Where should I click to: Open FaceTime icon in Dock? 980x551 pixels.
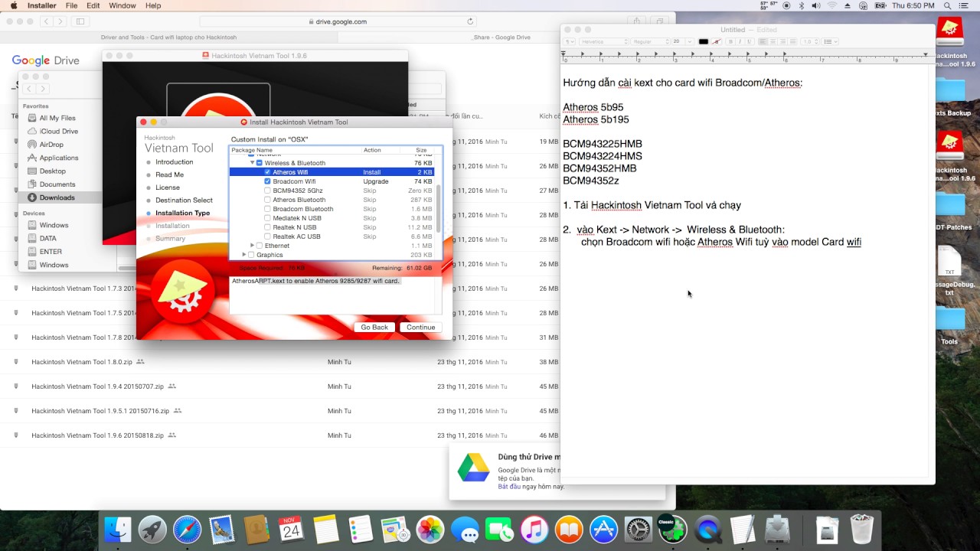coord(499,530)
